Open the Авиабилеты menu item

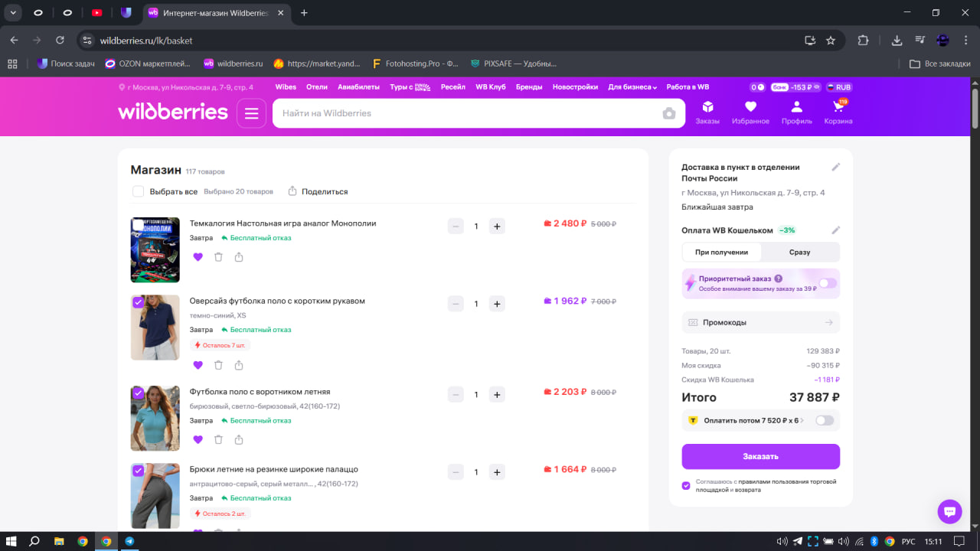pyautogui.click(x=358, y=87)
